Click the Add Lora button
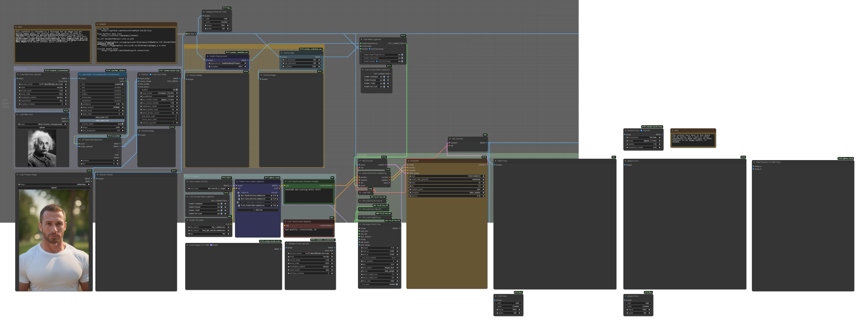 tap(258, 210)
